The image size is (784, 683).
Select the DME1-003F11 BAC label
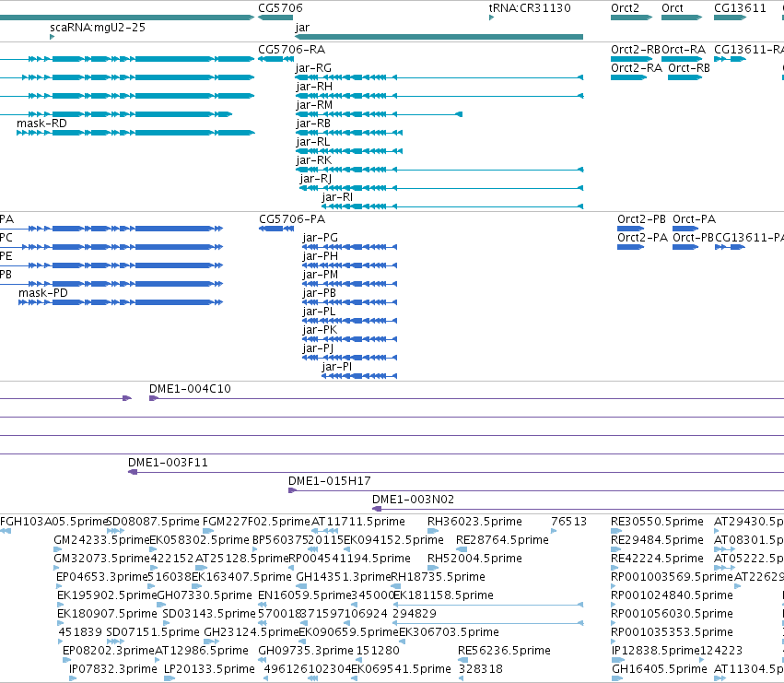[168, 463]
